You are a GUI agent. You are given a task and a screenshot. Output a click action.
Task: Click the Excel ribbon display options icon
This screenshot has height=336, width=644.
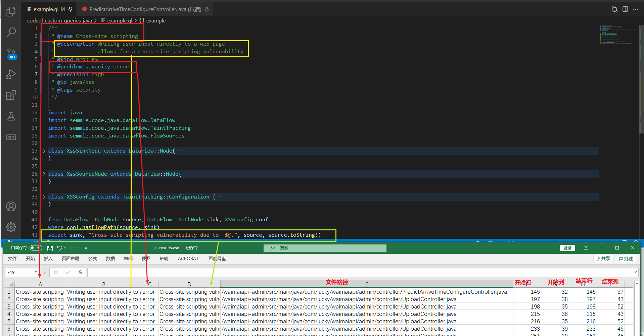tap(586, 248)
